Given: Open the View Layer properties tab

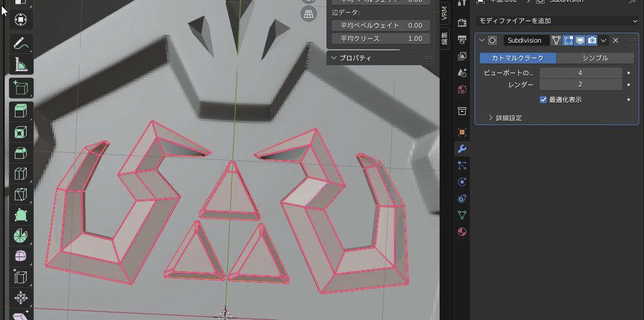Looking at the screenshot, I should click(462, 56).
